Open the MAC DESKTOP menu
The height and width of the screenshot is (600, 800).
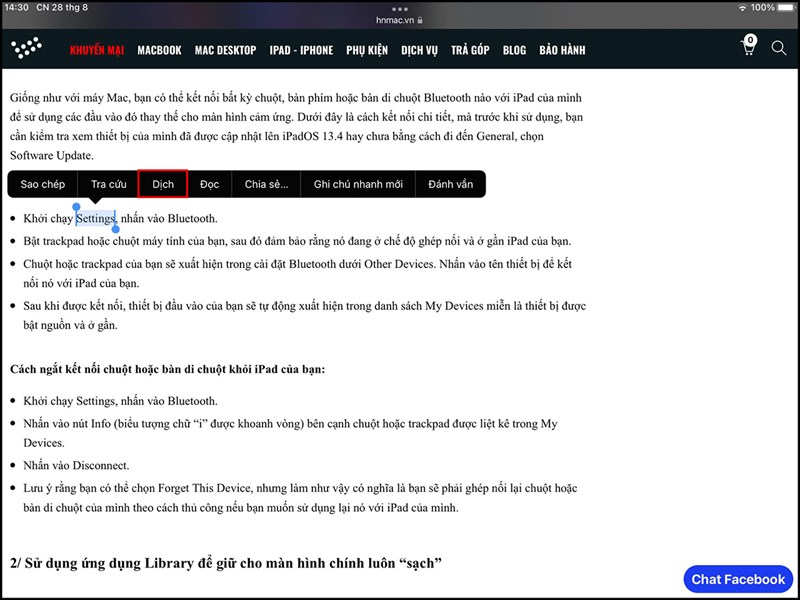coord(226,50)
